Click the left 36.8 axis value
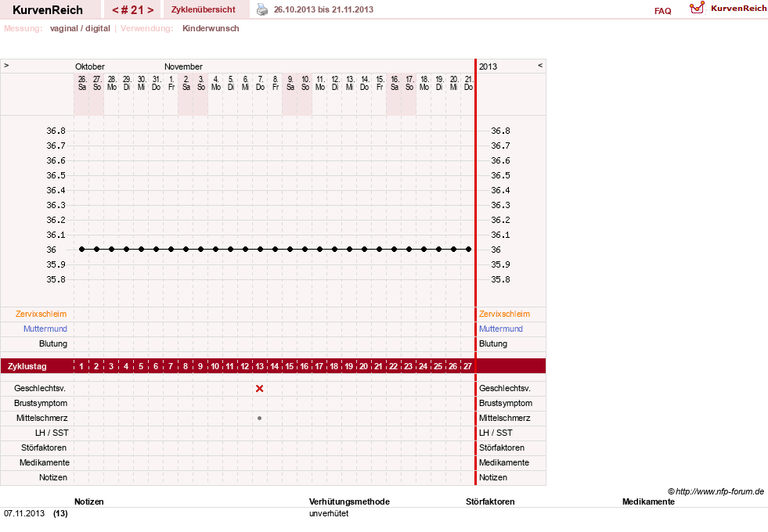 tap(56, 131)
